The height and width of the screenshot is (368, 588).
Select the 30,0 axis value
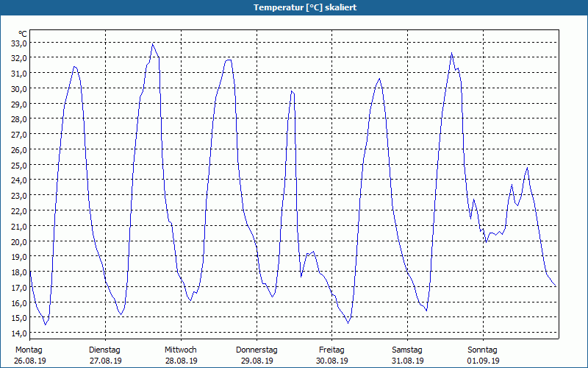[x=19, y=89]
